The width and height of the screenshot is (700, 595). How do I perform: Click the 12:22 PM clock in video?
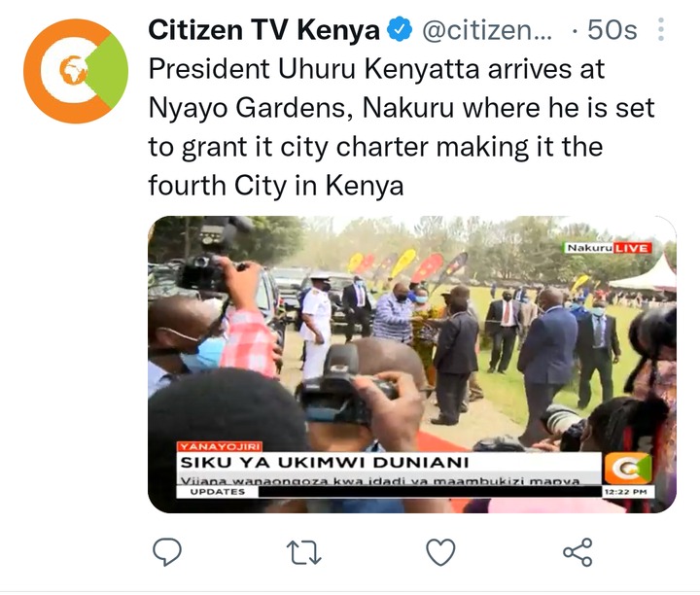pyautogui.click(x=628, y=492)
